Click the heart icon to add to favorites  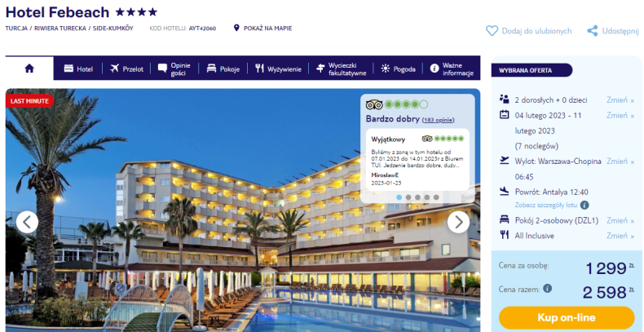point(492,31)
